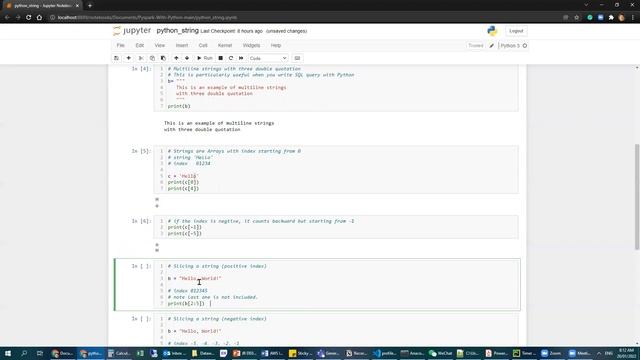640x360 pixels.
Task: Open the browser extensions puzzle icon
Action: coord(611,18)
